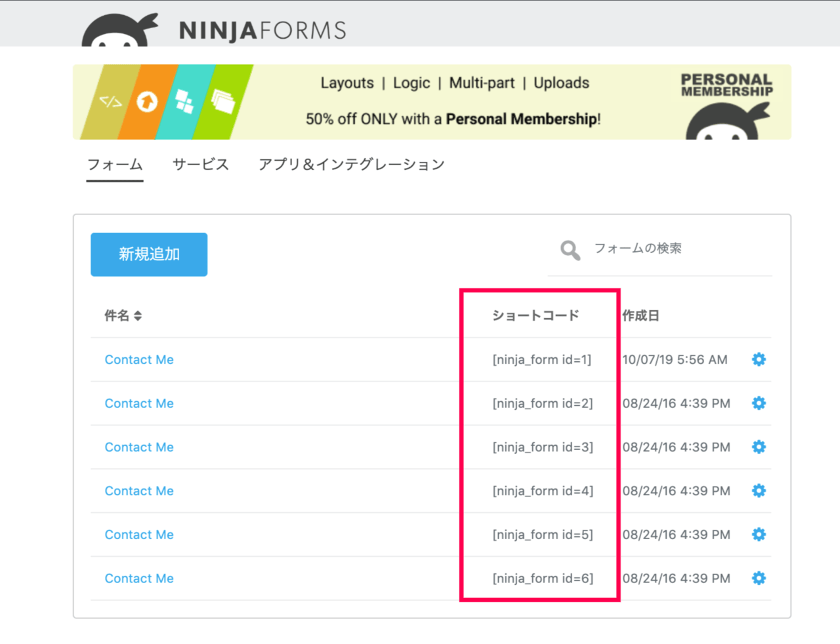
Task: Open Contact Me form with id=3
Action: tap(139, 447)
